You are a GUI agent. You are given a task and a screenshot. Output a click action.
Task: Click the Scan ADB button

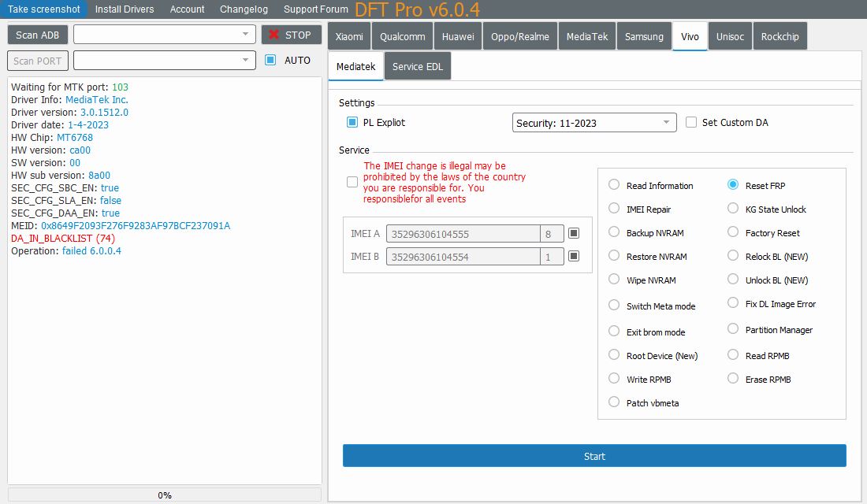coord(37,35)
